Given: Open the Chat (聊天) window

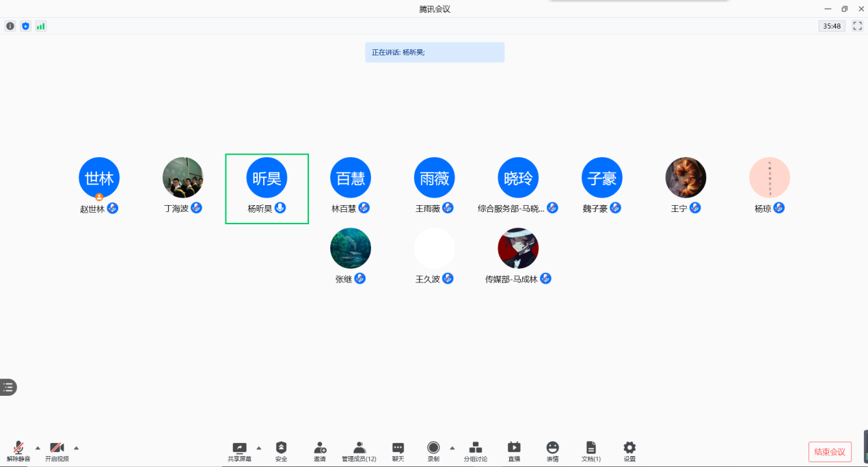Looking at the screenshot, I should (x=398, y=448).
